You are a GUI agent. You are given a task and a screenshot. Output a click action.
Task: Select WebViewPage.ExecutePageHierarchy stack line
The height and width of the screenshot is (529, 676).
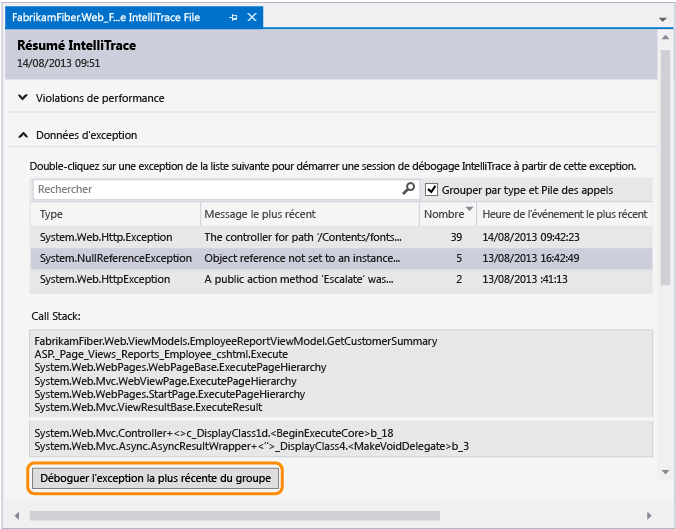coord(166,381)
